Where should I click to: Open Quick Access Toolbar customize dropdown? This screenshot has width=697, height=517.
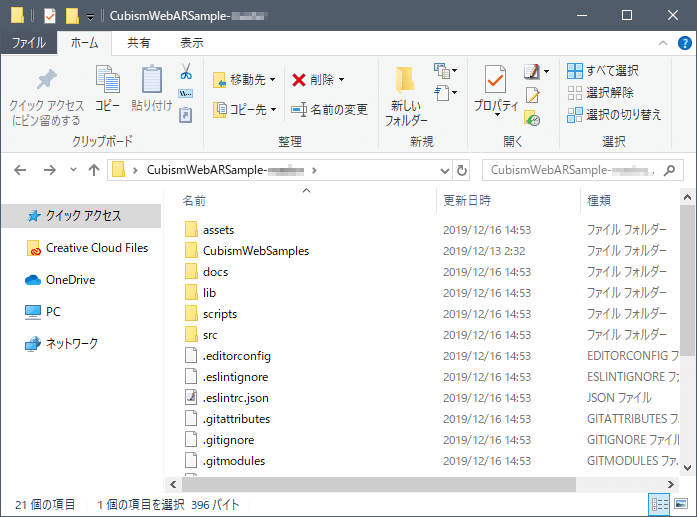(90, 17)
